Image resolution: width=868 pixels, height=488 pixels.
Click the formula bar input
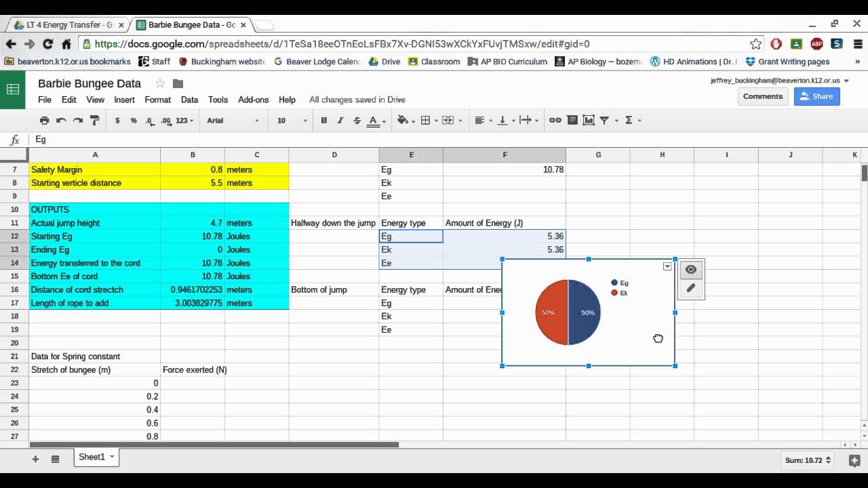(x=448, y=140)
